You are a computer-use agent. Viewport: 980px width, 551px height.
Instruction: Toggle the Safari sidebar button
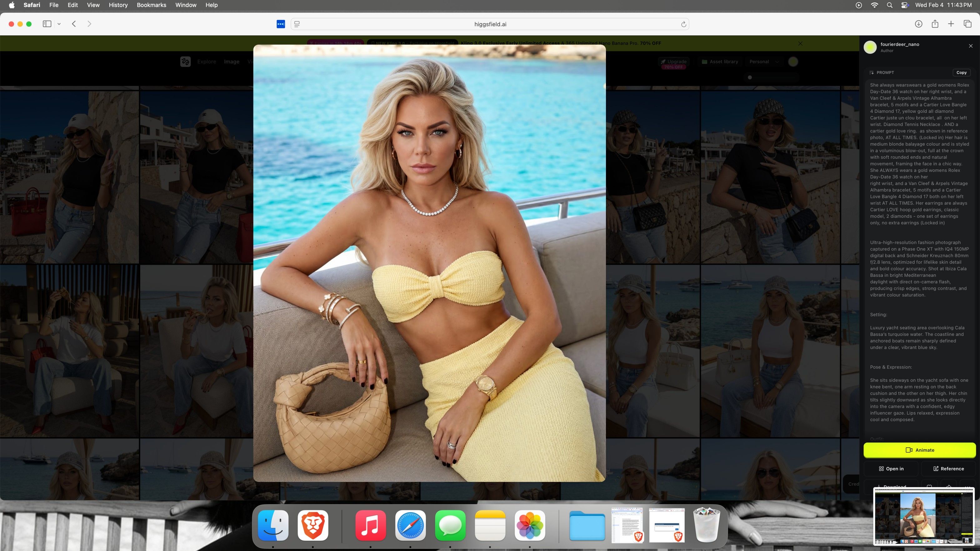pos(47,24)
